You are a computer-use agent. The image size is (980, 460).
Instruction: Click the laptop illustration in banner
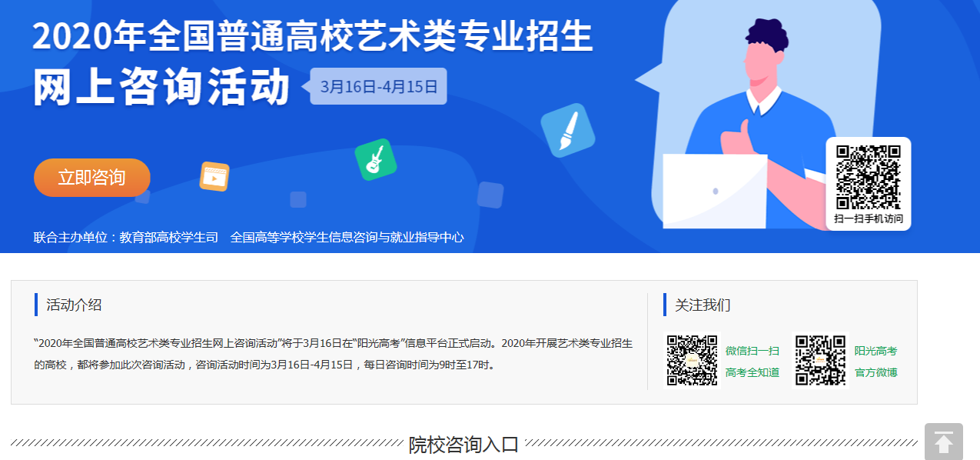pyautogui.click(x=715, y=191)
